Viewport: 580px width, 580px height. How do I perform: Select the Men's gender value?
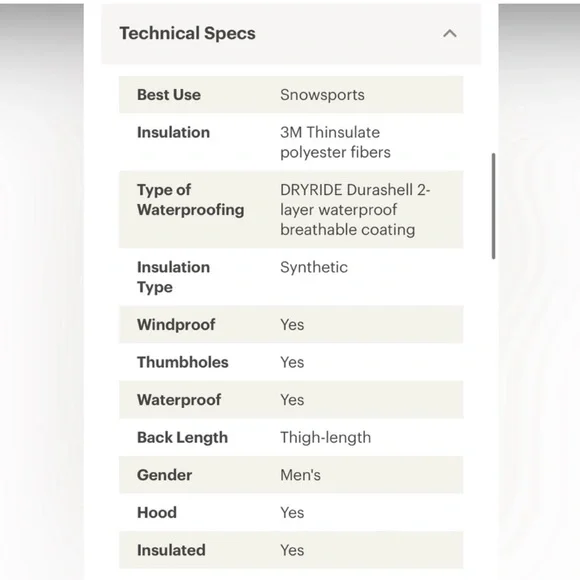click(300, 475)
